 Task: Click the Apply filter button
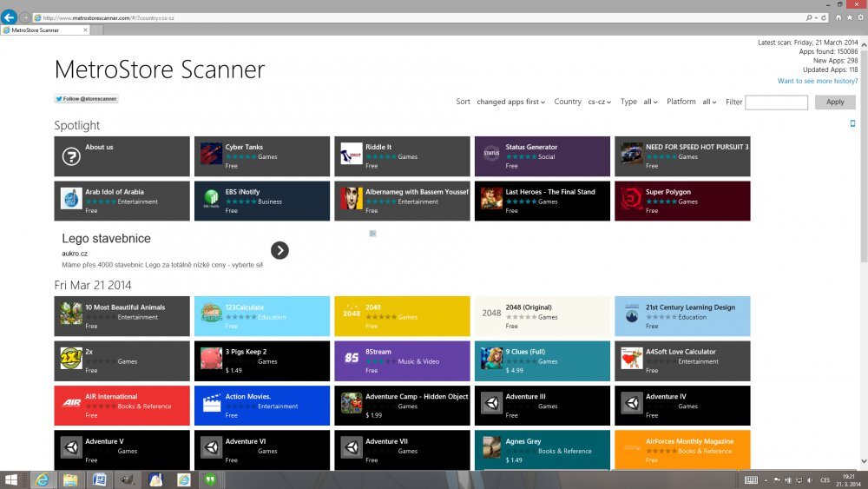click(x=834, y=102)
